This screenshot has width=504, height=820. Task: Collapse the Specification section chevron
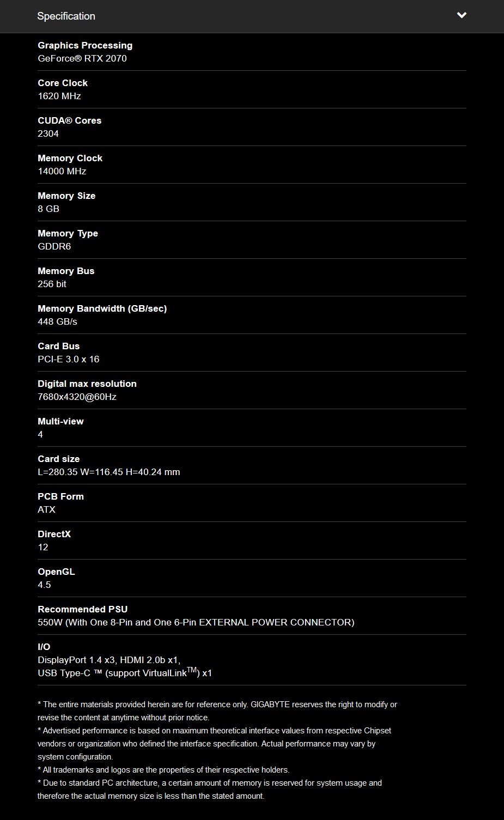(462, 15)
